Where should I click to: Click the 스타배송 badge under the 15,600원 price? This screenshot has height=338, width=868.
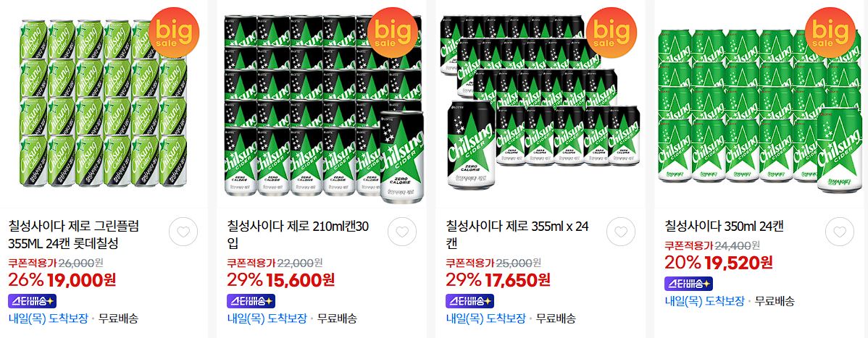tap(251, 301)
